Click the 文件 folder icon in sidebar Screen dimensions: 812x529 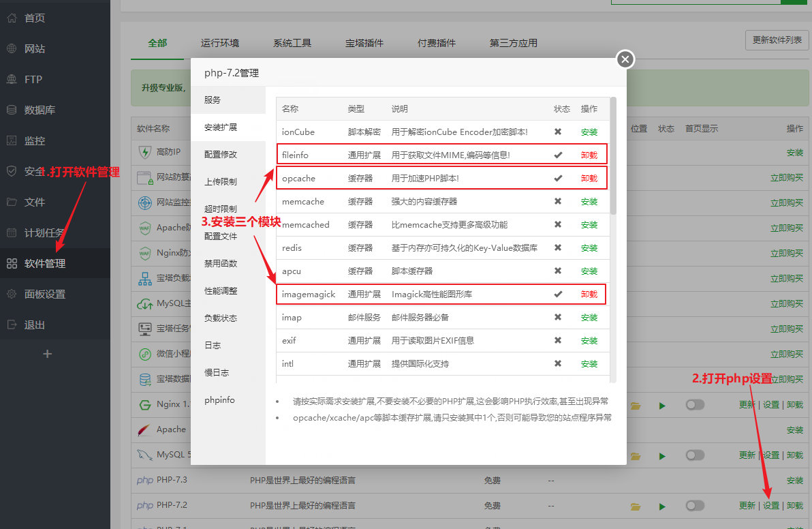[12, 202]
